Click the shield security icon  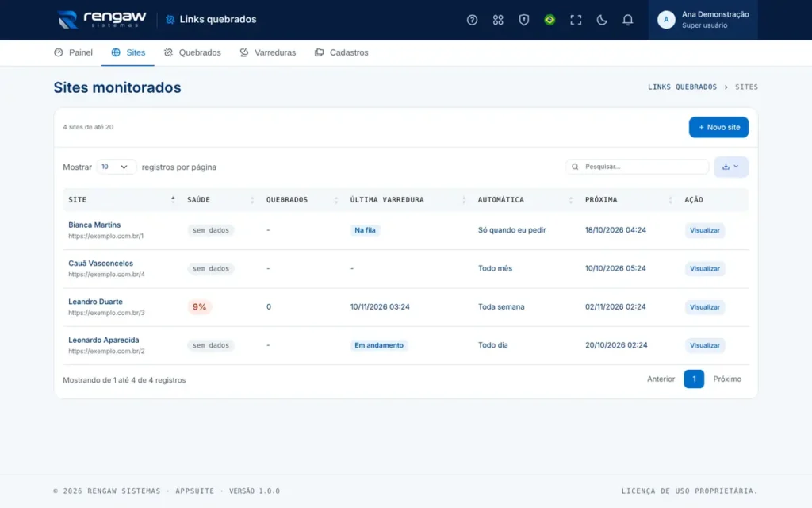(x=523, y=20)
